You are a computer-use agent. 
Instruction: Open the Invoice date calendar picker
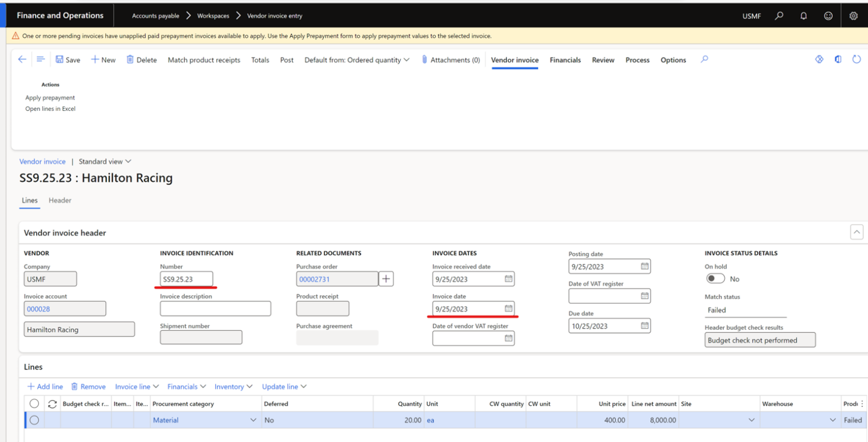509,308
